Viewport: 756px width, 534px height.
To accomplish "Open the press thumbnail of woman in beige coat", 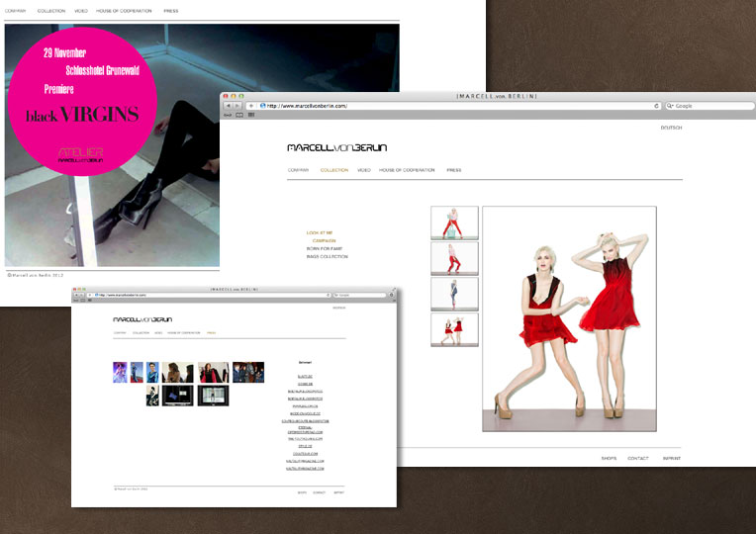I will pyautogui.click(x=177, y=372).
